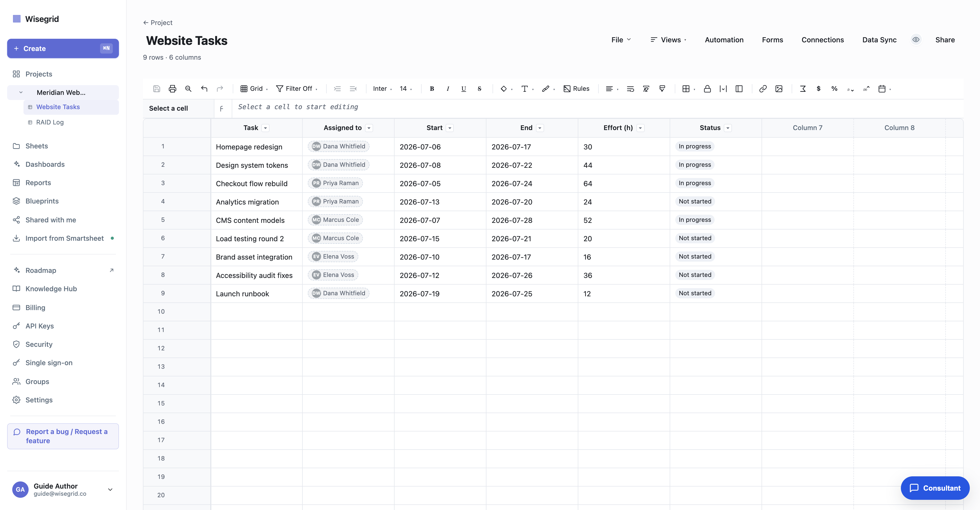Clear cell formatting
This screenshot has width=980, height=510.
click(x=646, y=88)
